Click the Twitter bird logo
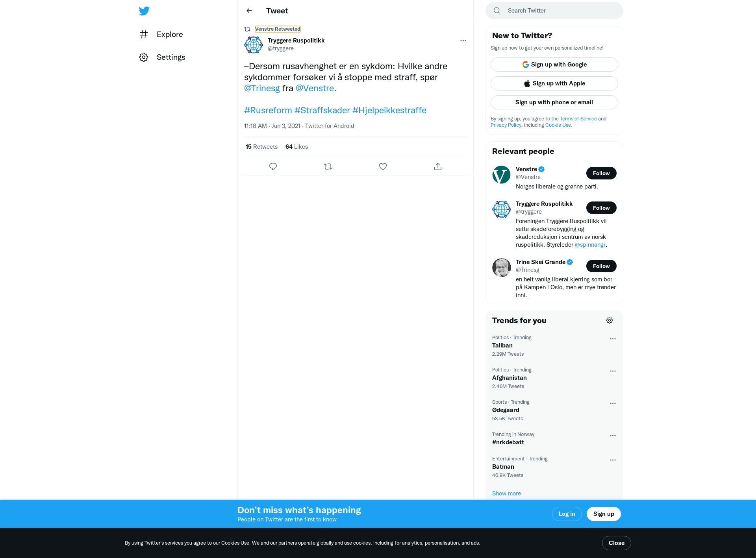This screenshot has width=756, height=558. (x=144, y=11)
